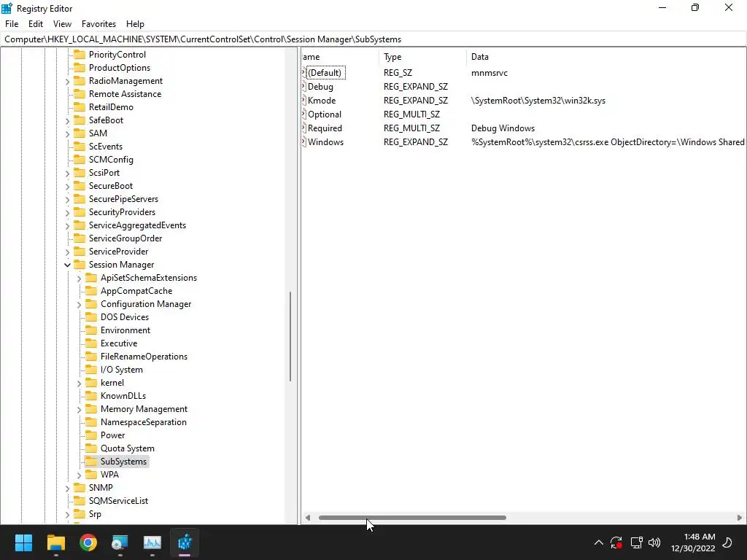
Task: Expand the kernel key
Action: (79, 383)
